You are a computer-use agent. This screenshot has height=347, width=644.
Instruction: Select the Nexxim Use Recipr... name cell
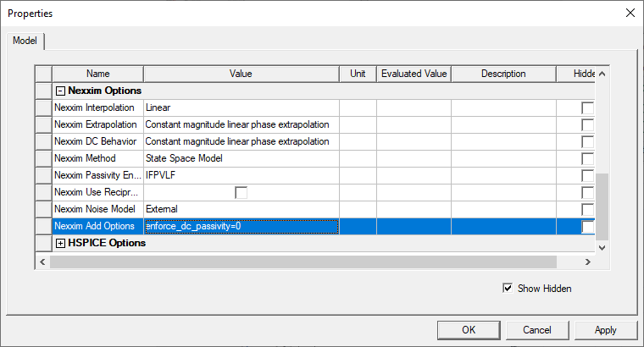98,192
